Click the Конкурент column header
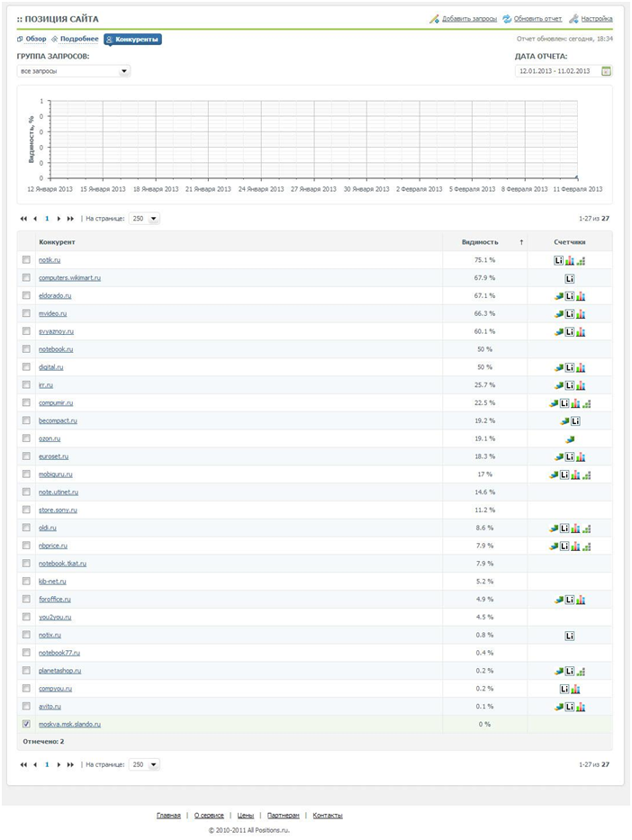 tap(57, 242)
